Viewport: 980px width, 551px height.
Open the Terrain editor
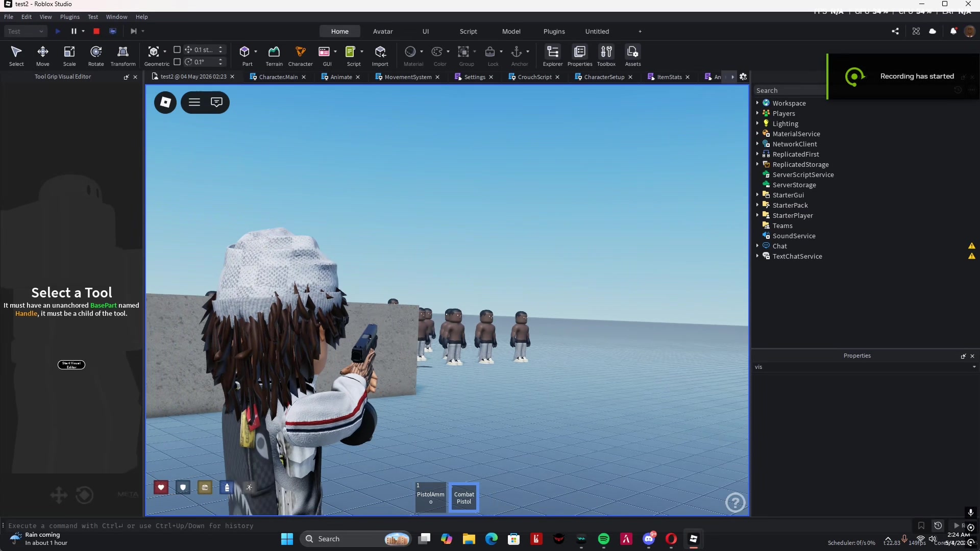[x=274, y=56]
